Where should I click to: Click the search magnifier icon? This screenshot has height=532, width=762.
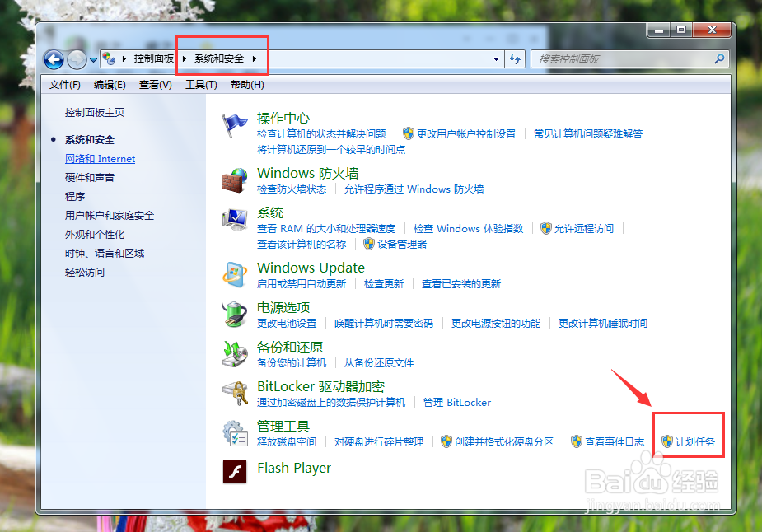719,58
